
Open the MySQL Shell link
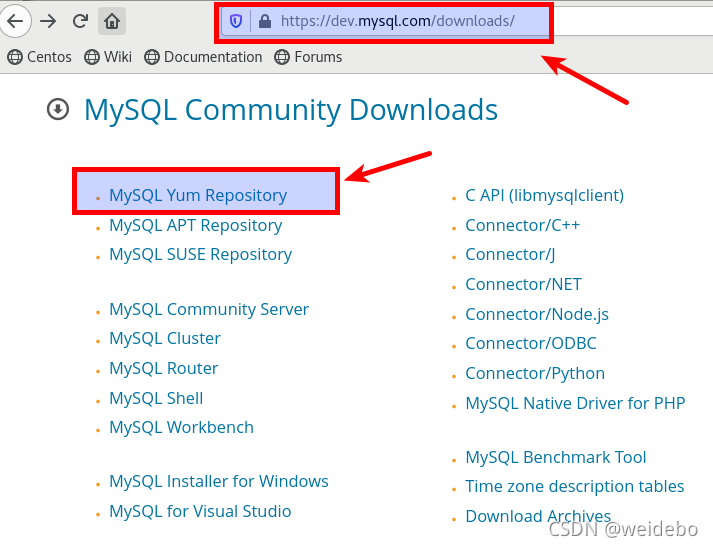pos(156,399)
